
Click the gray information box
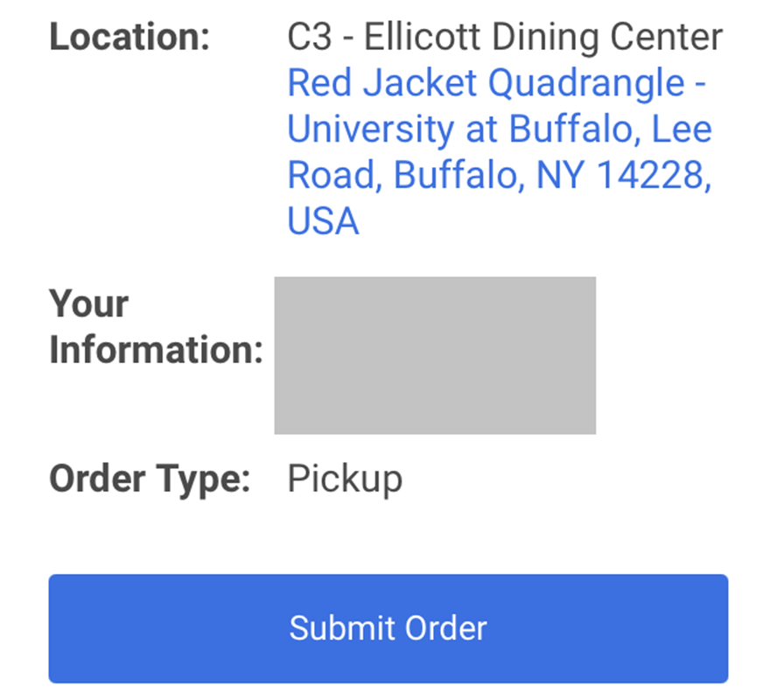tap(435, 355)
